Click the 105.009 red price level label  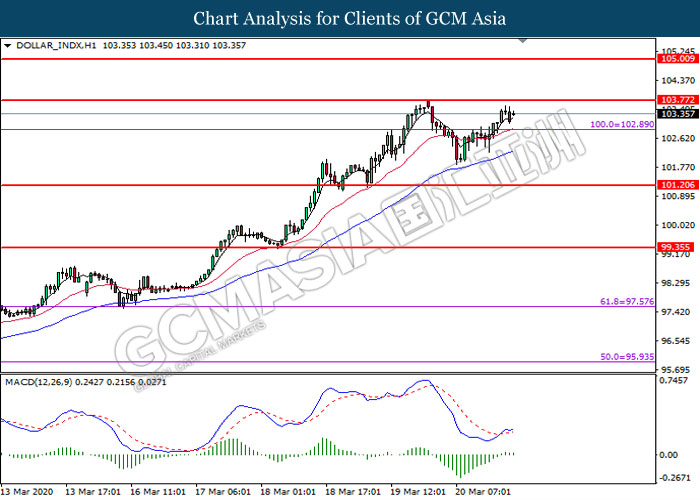pos(678,59)
